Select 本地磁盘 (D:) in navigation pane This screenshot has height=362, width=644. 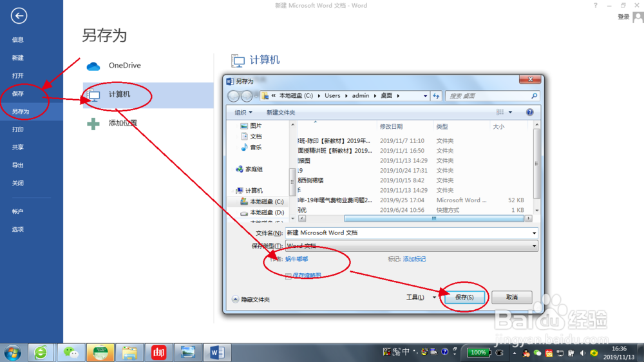click(x=261, y=213)
